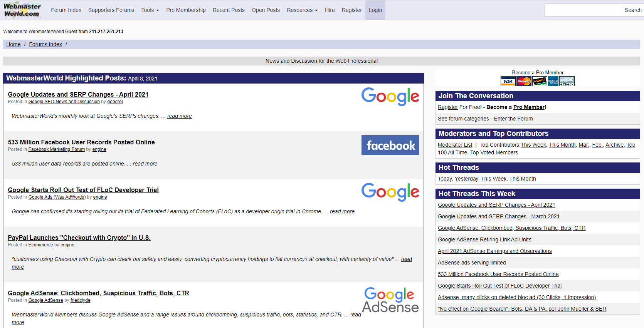The height and width of the screenshot is (328, 644).
Task: Go to Recent Posts
Action: coord(229,10)
